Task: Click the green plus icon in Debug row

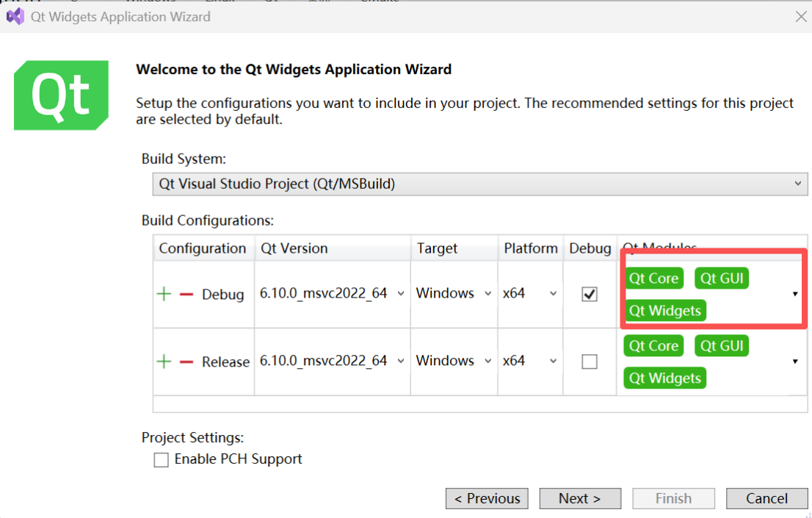Action: click(164, 294)
